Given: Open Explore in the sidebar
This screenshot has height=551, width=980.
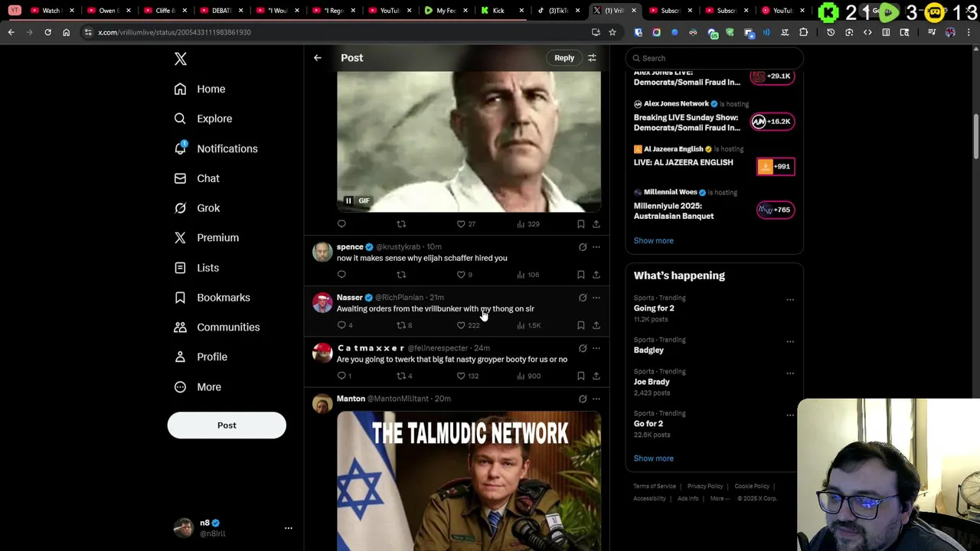Looking at the screenshot, I should coord(203,119).
